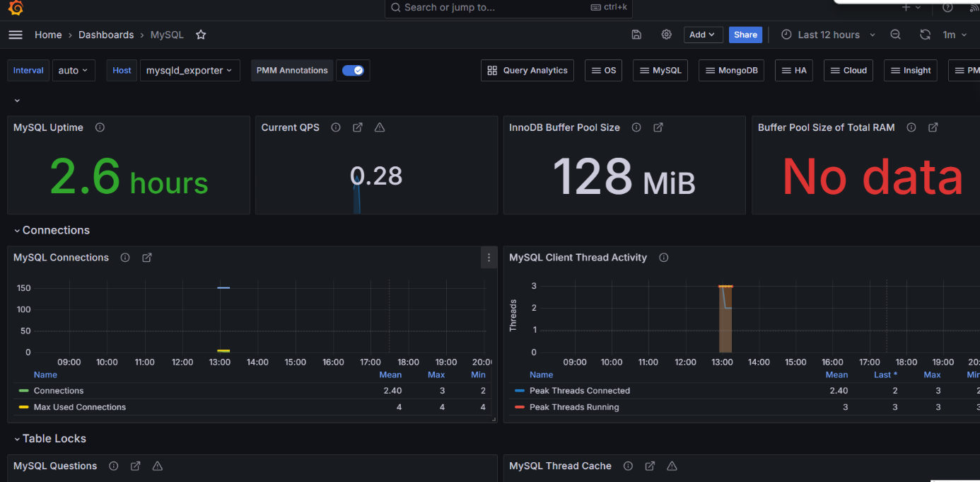Open Buffer Pool Size of Total RAM info icon
Screen dimensions: 980x482
tap(911, 127)
